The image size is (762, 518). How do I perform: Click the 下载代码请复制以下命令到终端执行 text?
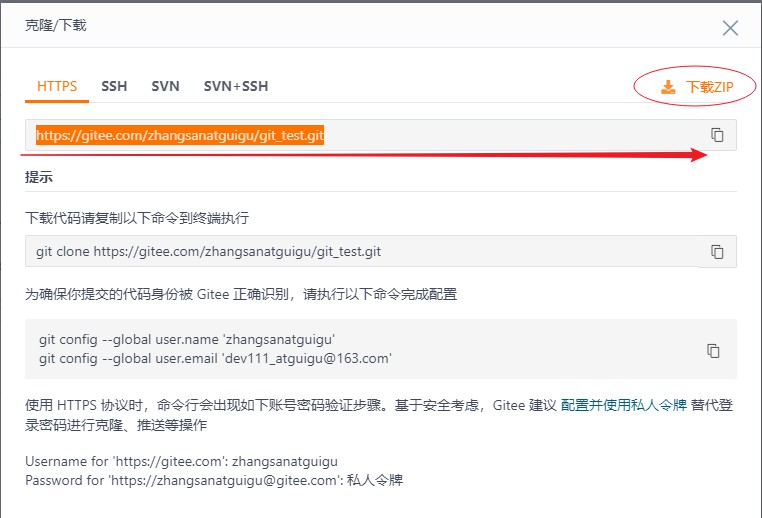137,218
